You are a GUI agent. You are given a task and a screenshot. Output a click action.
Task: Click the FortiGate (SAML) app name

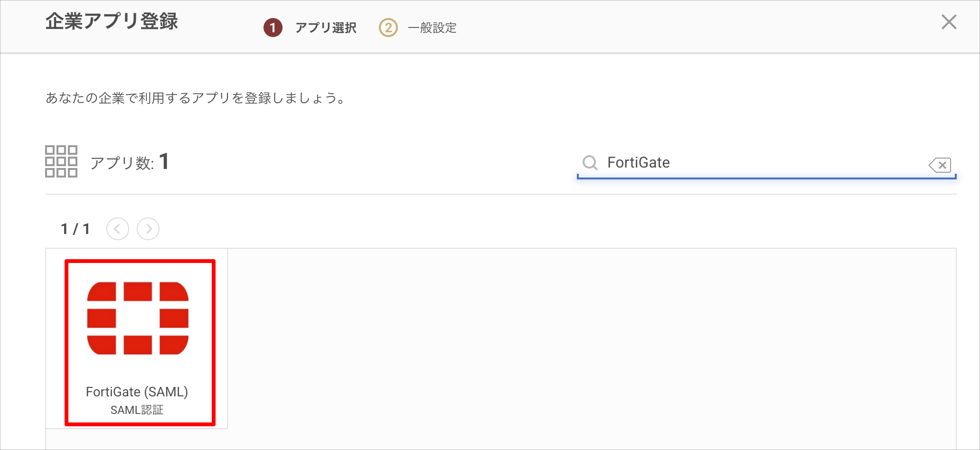137,392
